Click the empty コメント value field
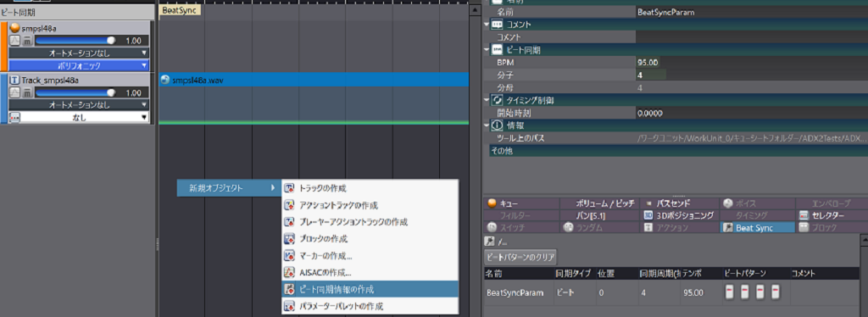 point(752,36)
